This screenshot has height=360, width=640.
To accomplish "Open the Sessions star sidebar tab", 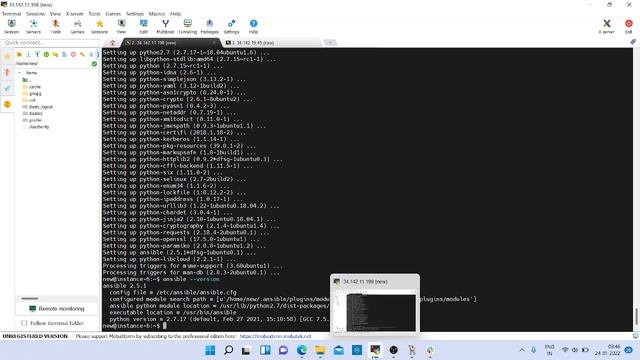I will 7,57.
